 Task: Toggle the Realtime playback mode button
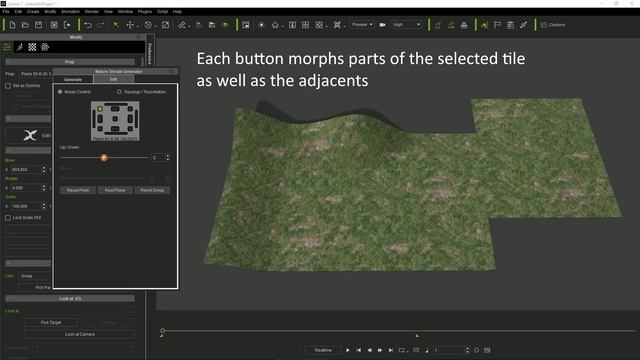323,350
